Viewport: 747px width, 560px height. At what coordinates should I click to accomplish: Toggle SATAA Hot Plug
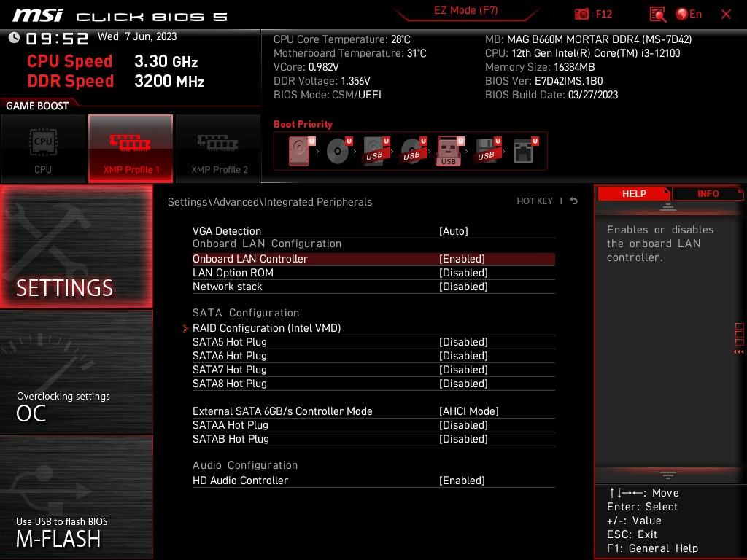(373, 425)
